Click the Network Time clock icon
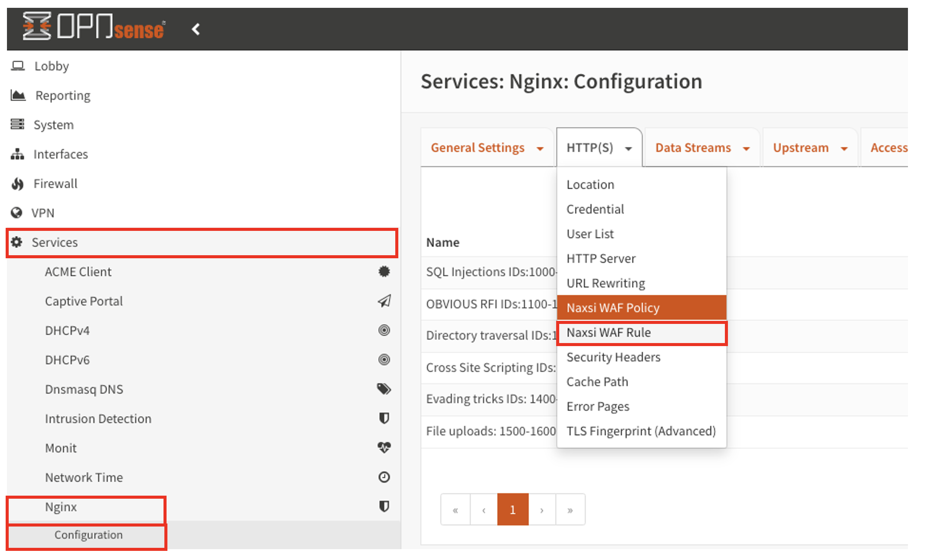 384,477
